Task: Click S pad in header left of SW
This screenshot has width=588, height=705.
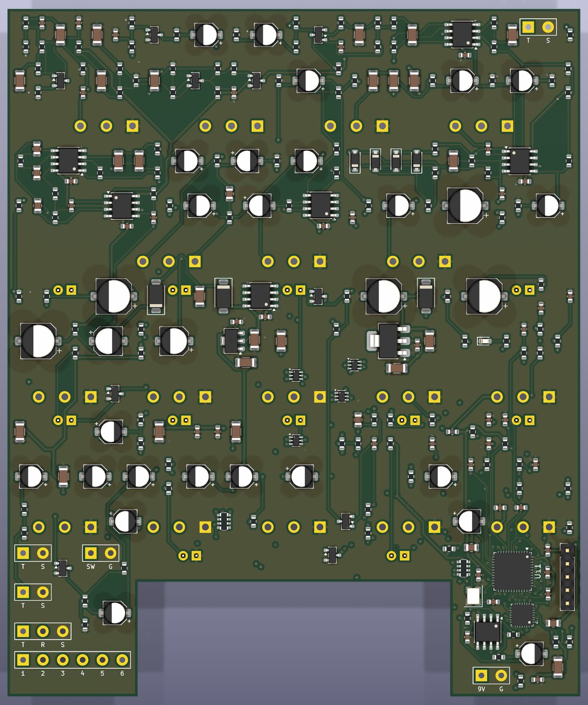Action: pos(43,553)
